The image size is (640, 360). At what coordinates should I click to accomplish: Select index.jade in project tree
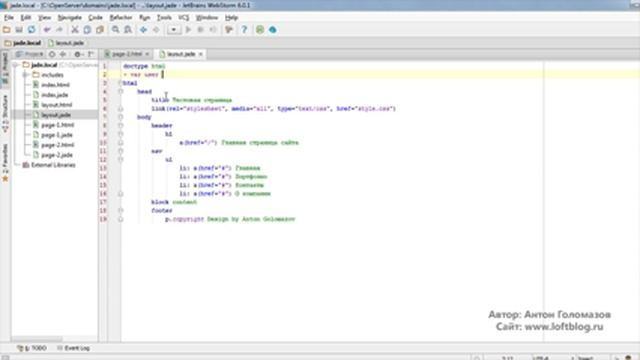[x=55, y=95]
